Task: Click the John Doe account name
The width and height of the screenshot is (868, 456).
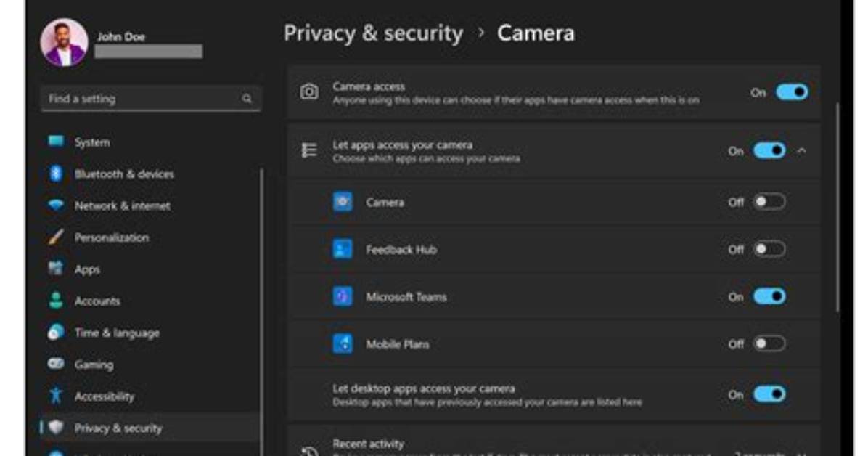Action: pos(121,36)
